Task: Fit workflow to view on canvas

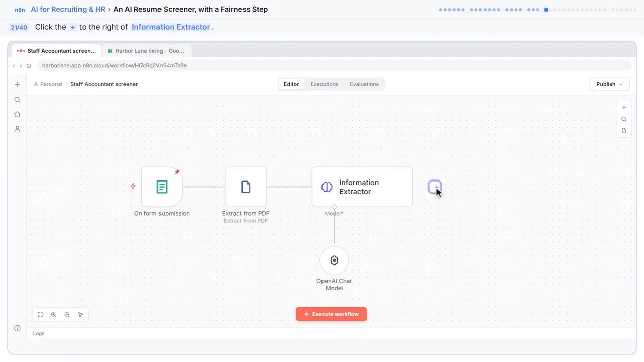Action: 40,315
